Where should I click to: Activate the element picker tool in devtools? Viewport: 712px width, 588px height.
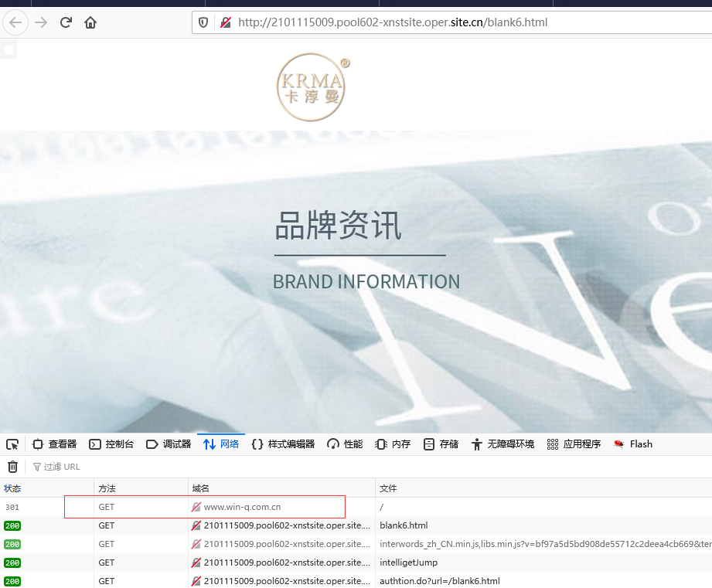[x=12, y=444]
